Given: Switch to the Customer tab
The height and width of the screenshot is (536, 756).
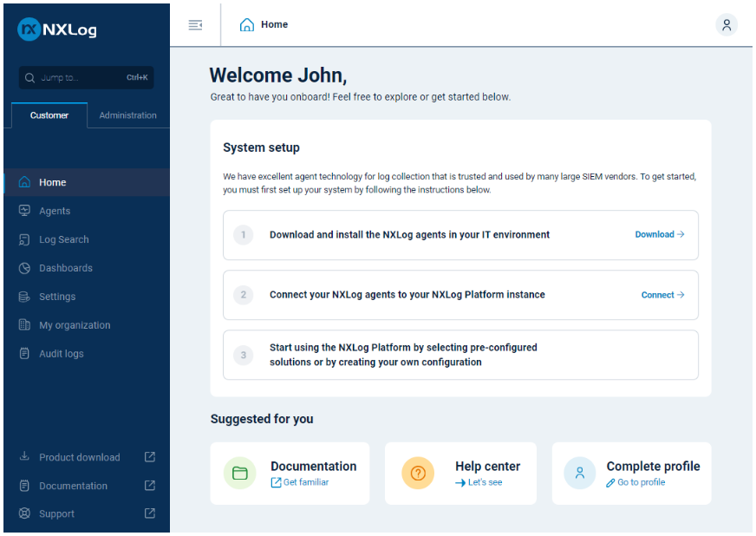Looking at the screenshot, I should point(49,115).
